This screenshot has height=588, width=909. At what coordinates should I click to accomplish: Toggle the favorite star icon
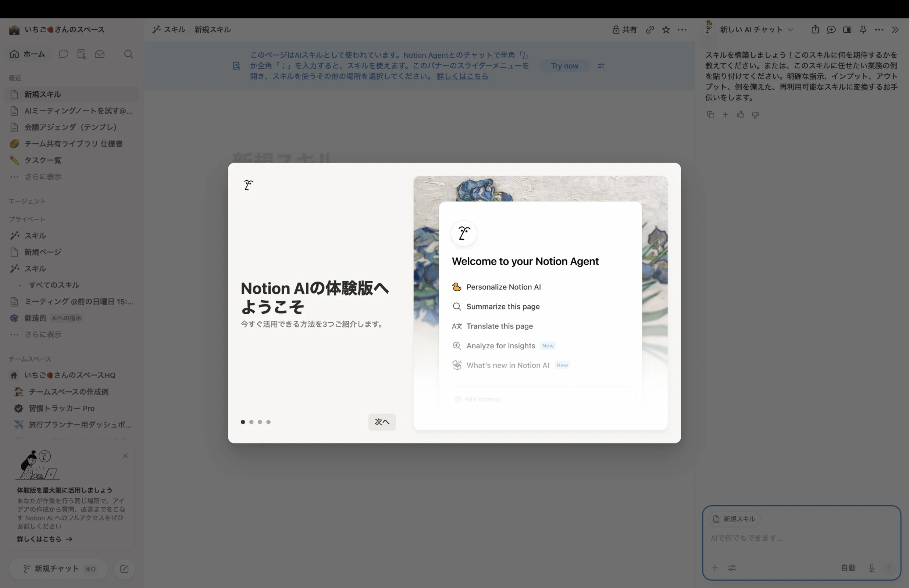click(x=666, y=29)
